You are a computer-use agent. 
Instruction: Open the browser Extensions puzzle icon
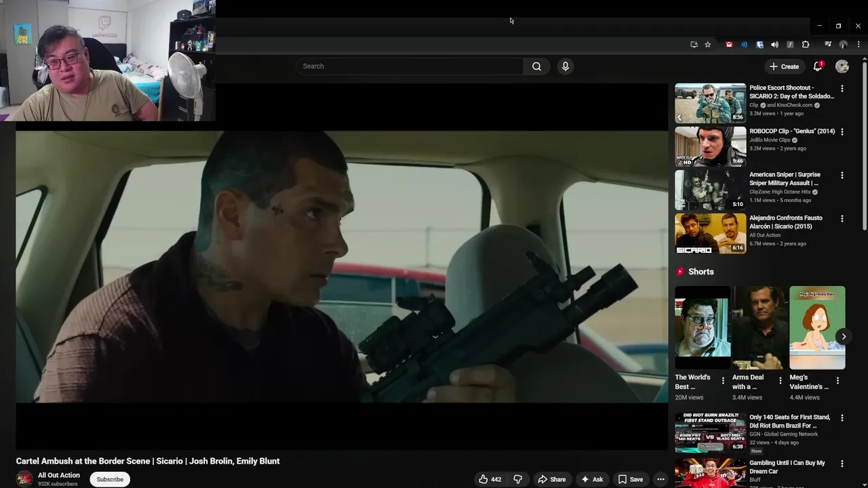point(806,45)
